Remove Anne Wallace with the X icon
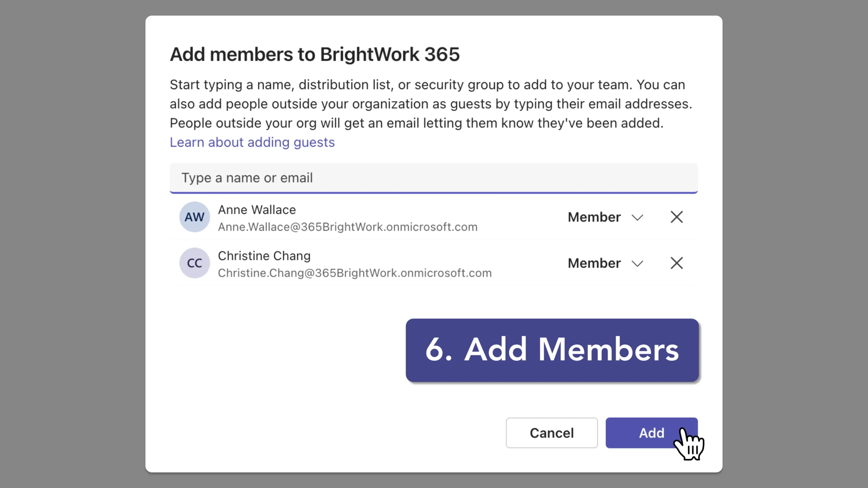 (x=676, y=217)
